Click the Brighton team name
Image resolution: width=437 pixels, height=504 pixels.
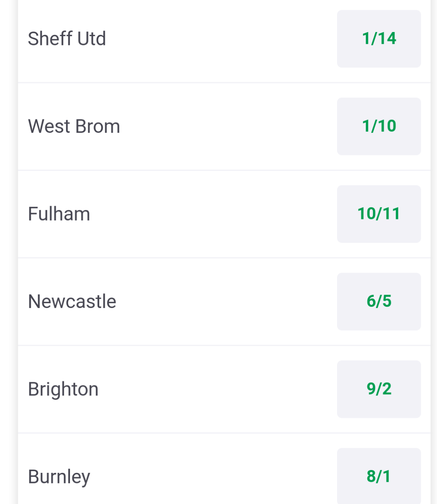click(x=63, y=389)
